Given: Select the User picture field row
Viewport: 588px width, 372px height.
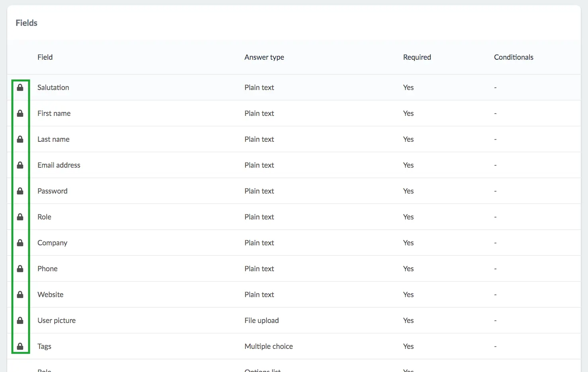Looking at the screenshot, I should point(294,320).
